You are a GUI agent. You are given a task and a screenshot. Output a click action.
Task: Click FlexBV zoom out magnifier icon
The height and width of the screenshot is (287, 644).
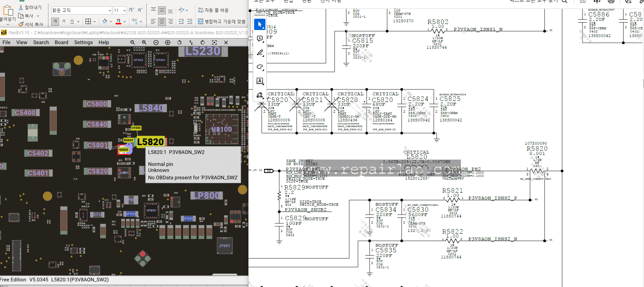click(133, 42)
